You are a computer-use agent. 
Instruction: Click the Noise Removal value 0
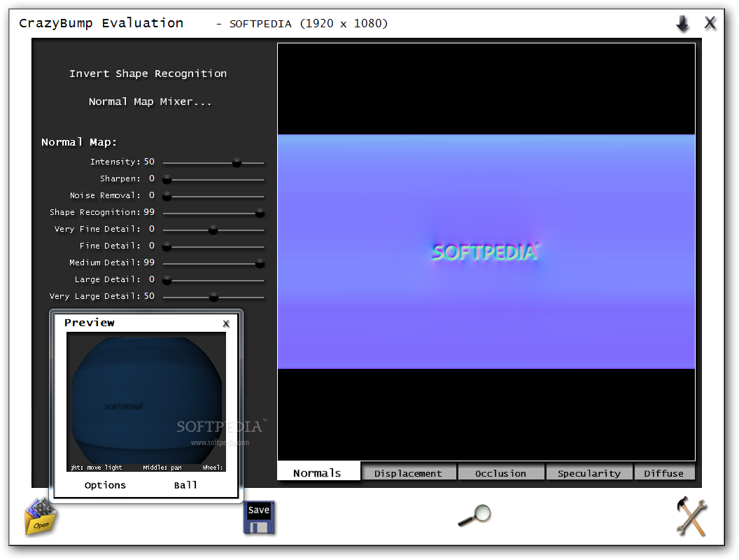[152, 195]
